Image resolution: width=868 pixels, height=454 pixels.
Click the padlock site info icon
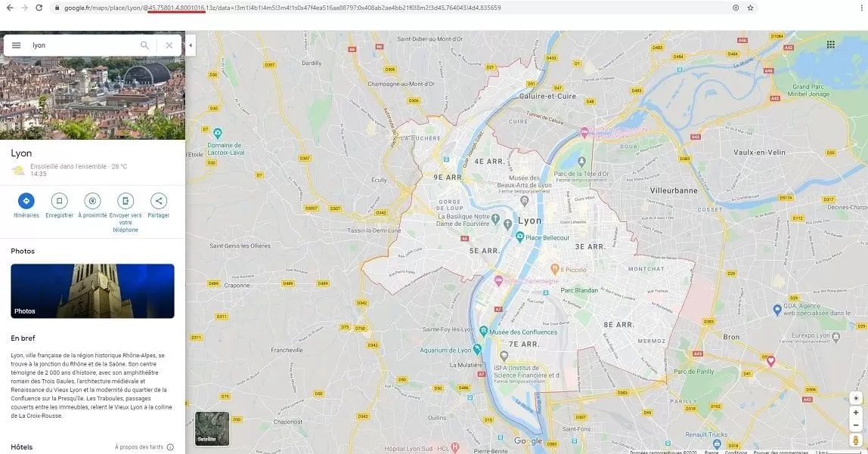click(57, 8)
